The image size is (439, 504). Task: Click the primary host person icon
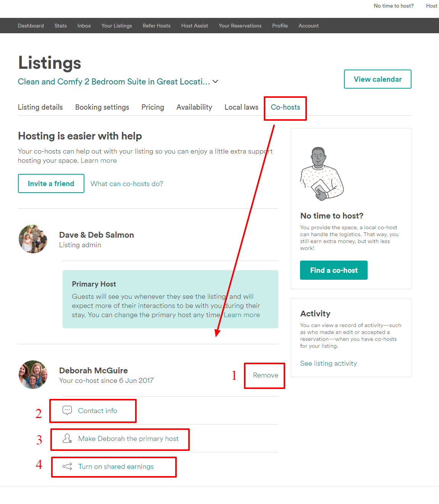(67, 438)
